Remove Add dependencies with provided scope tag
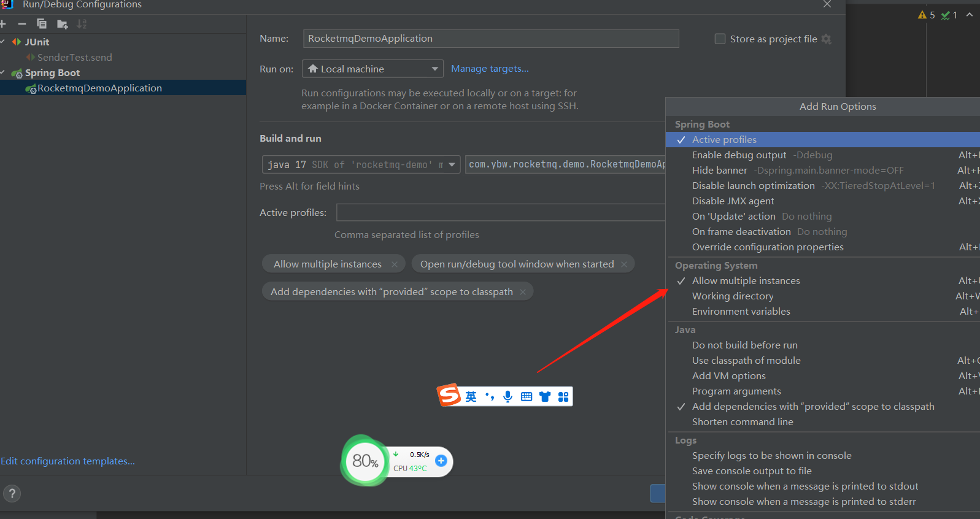This screenshot has width=980, height=519. [x=523, y=292]
